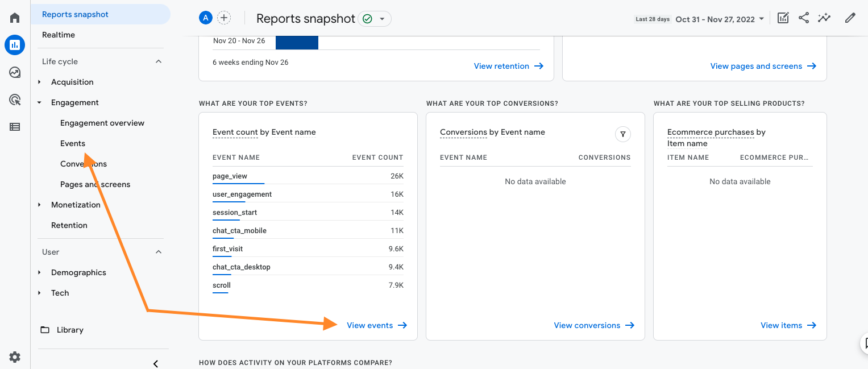Click the Conversions card filter icon
868x369 pixels.
point(623,134)
